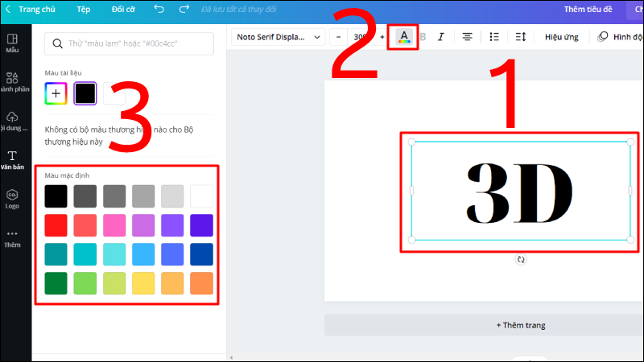Screen dimensions: 644x362
Task: Select the black document color swatch
Action: click(x=85, y=93)
